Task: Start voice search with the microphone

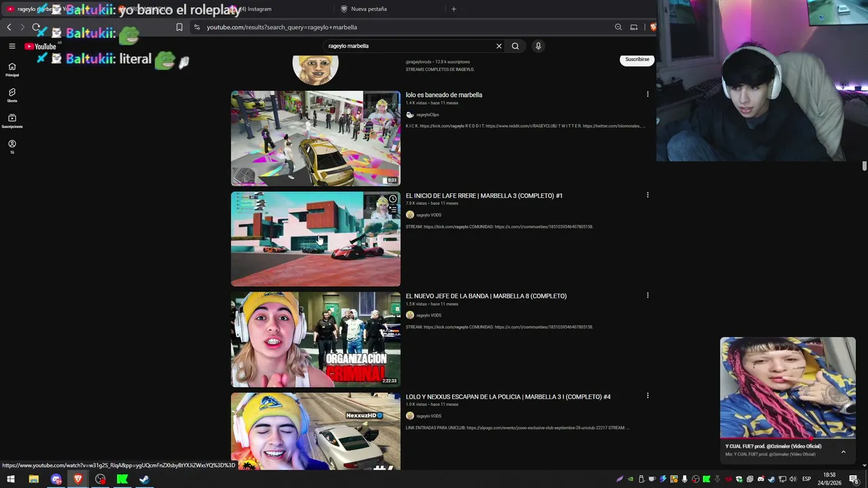Action: pyautogui.click(x=538, y=46)
